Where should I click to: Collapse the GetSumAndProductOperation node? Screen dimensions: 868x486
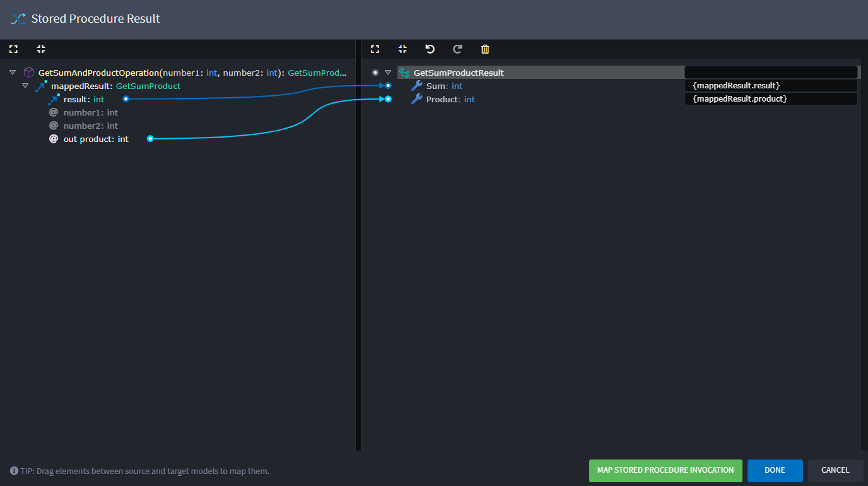pyautogui.click(x=13, y=73)
